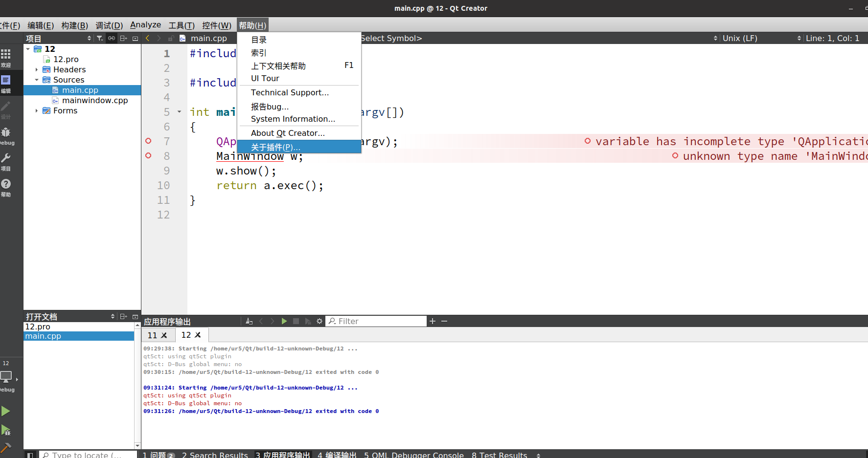This screenshot has width=868, height=458.
Task: Switch to output tab 11
Action: tap(152, 335)
